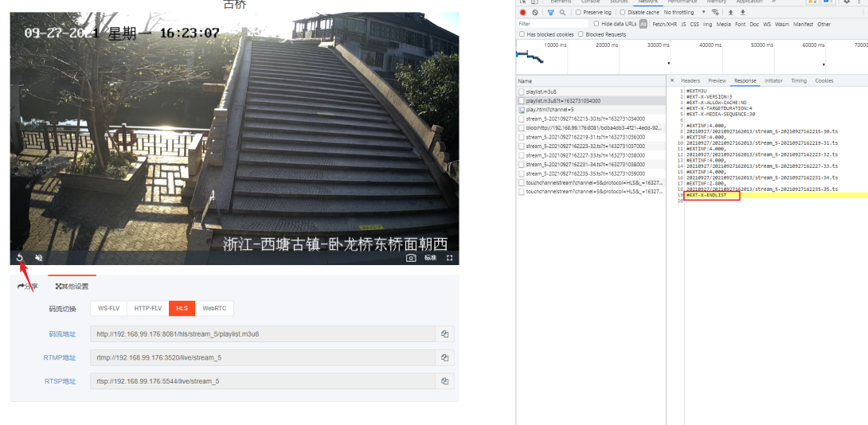Screen dimensions: 868x425
Task: Select the blob:http://192.168.99.176 request
Action: [591, 128]
